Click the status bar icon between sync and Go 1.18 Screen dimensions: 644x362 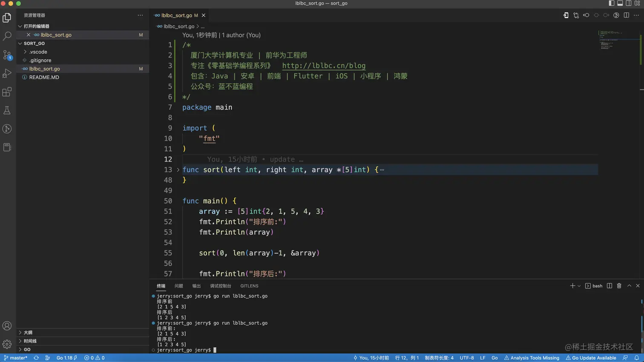click(48, 358)
